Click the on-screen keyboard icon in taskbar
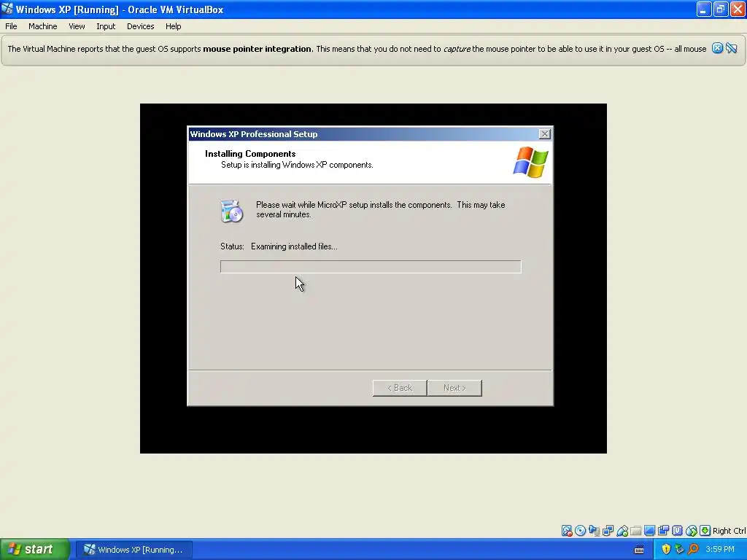This screenshot has width=747, height=560. click(639, 550)
